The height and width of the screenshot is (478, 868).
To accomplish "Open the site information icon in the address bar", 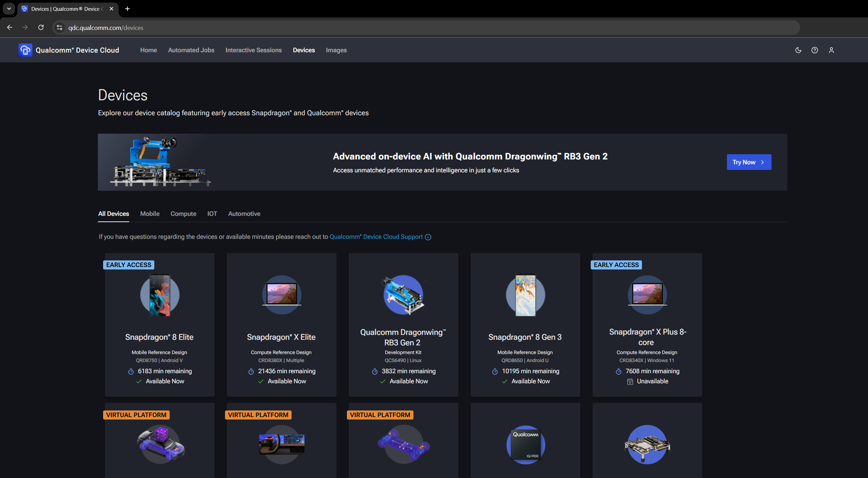I will 60,28.
